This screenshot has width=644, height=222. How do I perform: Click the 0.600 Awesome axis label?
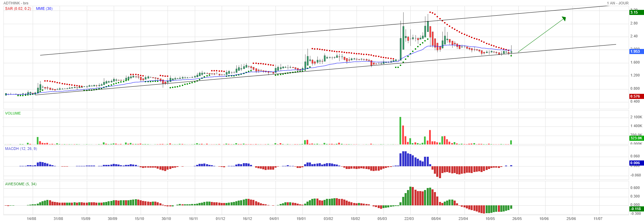tap(635, 188)
